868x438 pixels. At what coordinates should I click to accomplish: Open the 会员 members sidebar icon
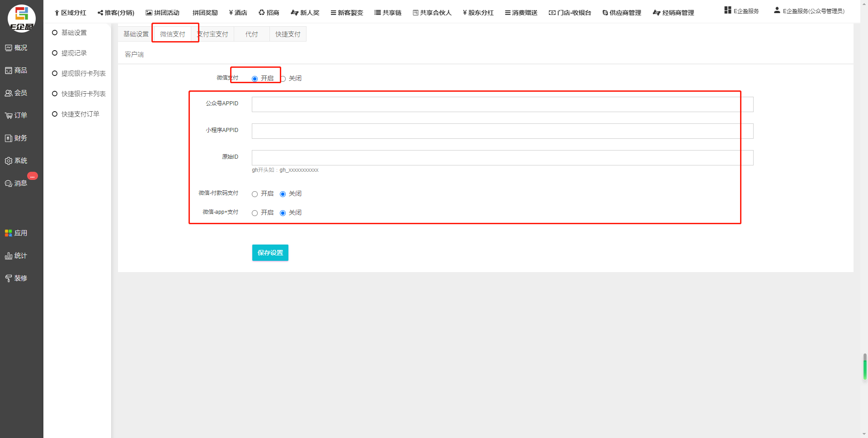(9, 93)
